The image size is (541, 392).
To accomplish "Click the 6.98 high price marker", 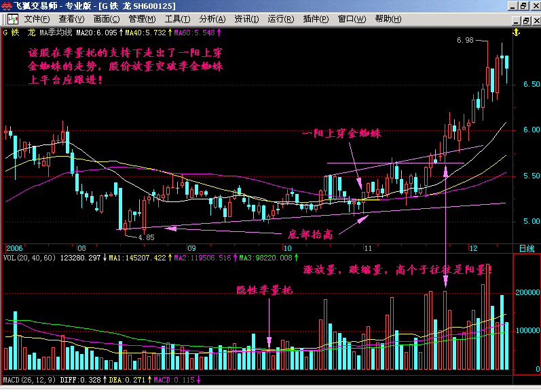I will pos(465,40).
